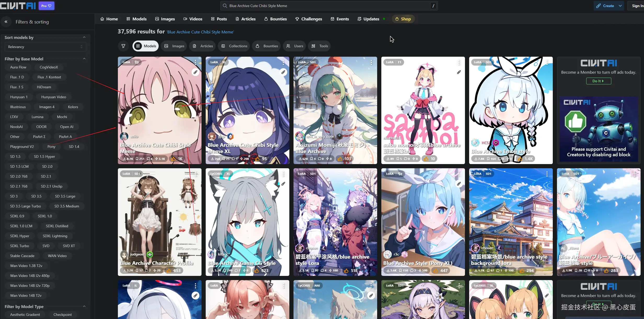Expand the Create button dropdown arrow
The image size is (644, 319).
coord(620,5)
